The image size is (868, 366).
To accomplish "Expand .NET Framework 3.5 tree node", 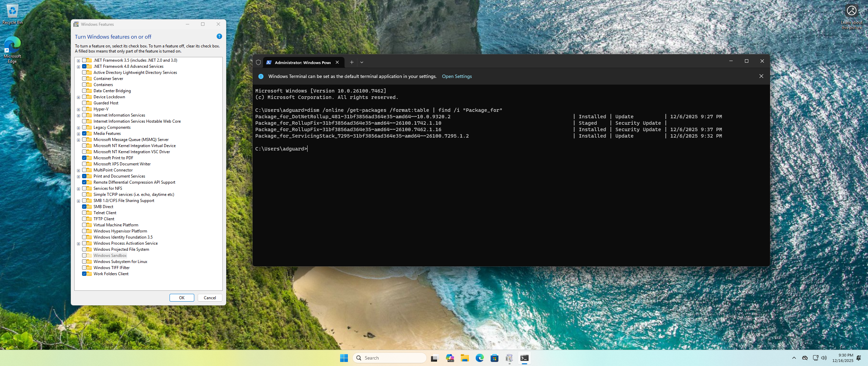I will coord(78,61).
